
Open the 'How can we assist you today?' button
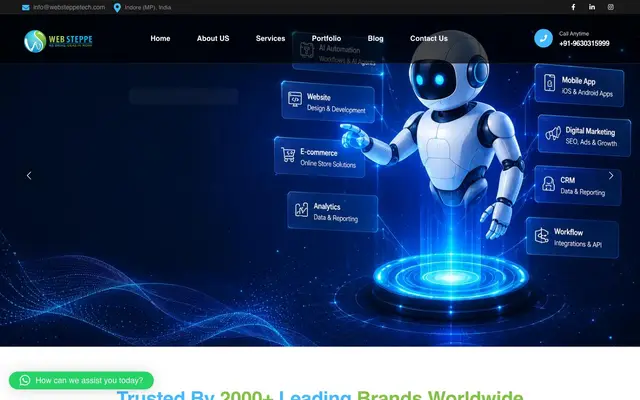coord(81,380)
